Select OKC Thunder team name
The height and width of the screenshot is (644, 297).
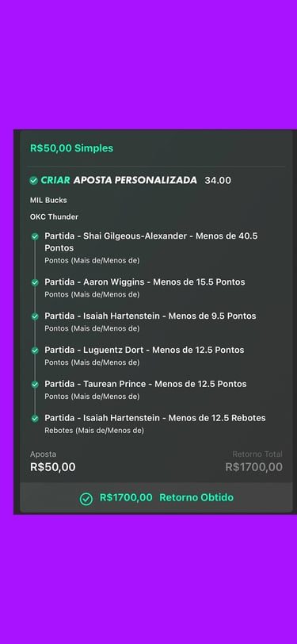click(x=54, y=217)
